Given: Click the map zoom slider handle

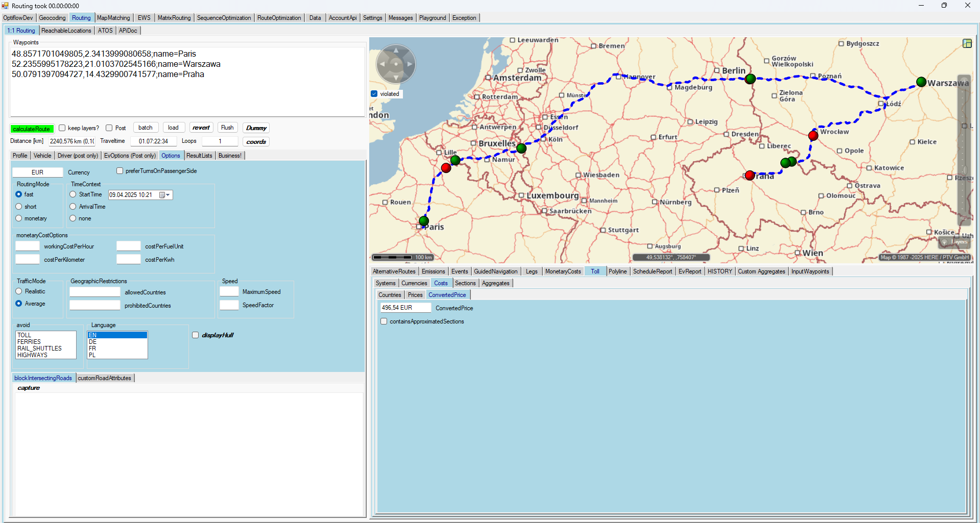Looking at the screenshot, I should click(x=964, y=170).
